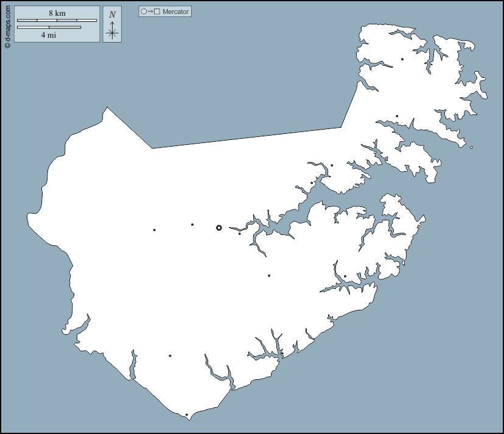Select the westernmost city dot in the central row
The image size is (504, 434).
tap(155, 230)
